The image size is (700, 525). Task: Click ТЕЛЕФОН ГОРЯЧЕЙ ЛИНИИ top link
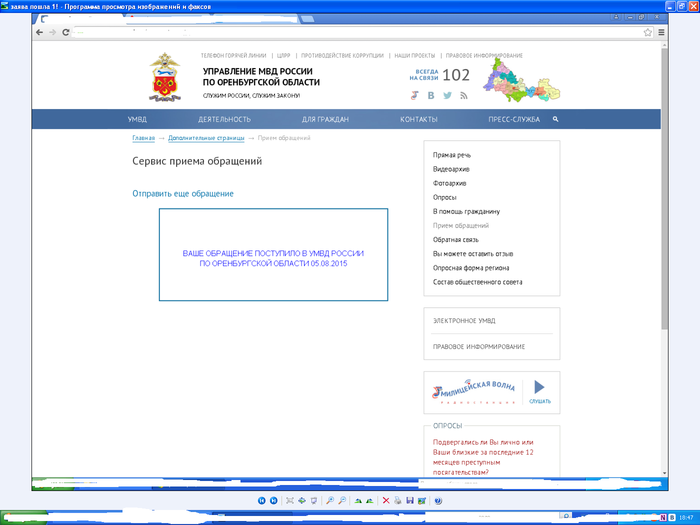233,55
